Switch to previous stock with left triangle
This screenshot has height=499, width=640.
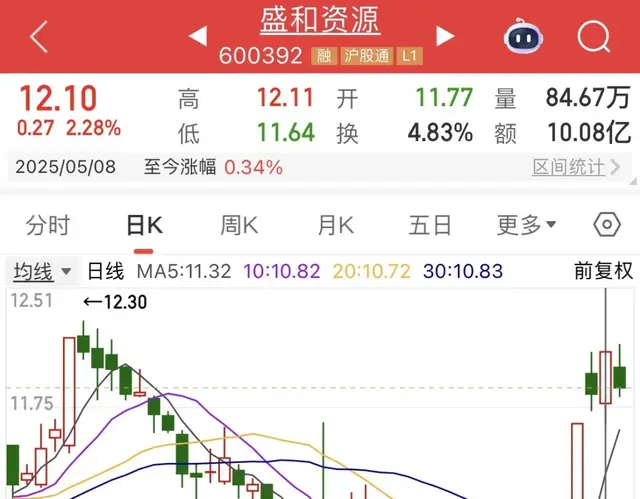pyautogui.click(x=198, y=36)
